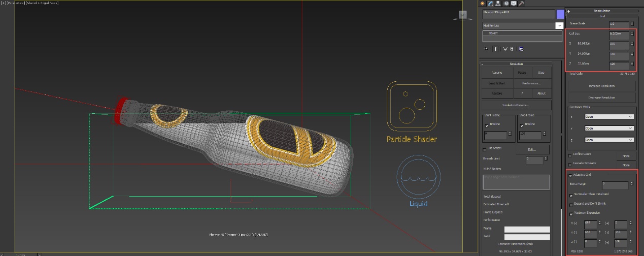Image resolution: width=644 pixels, height=256 pixels.
Task: Toggle Show End Result icon
Action: [x=496, y=49]
